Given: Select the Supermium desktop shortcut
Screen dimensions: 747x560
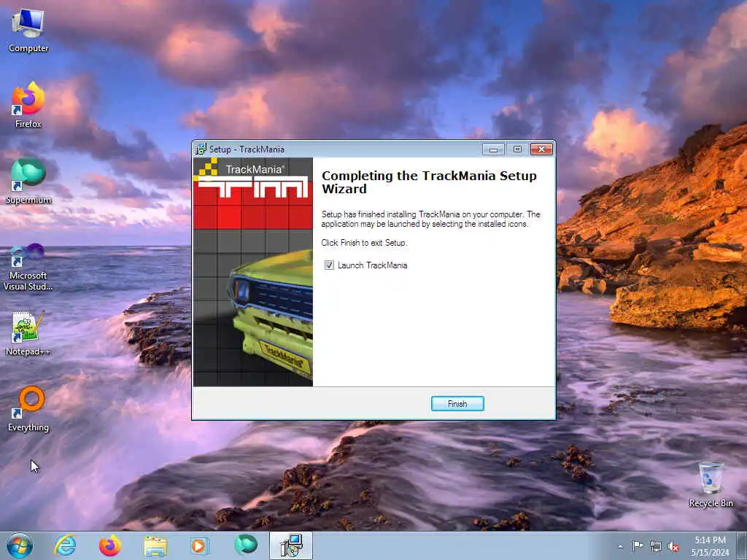Looking at the screenshot, I should tap(28, 181).
